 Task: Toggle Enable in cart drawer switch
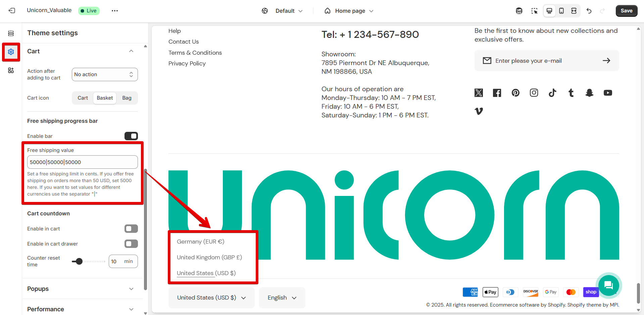tap(131, 244)
